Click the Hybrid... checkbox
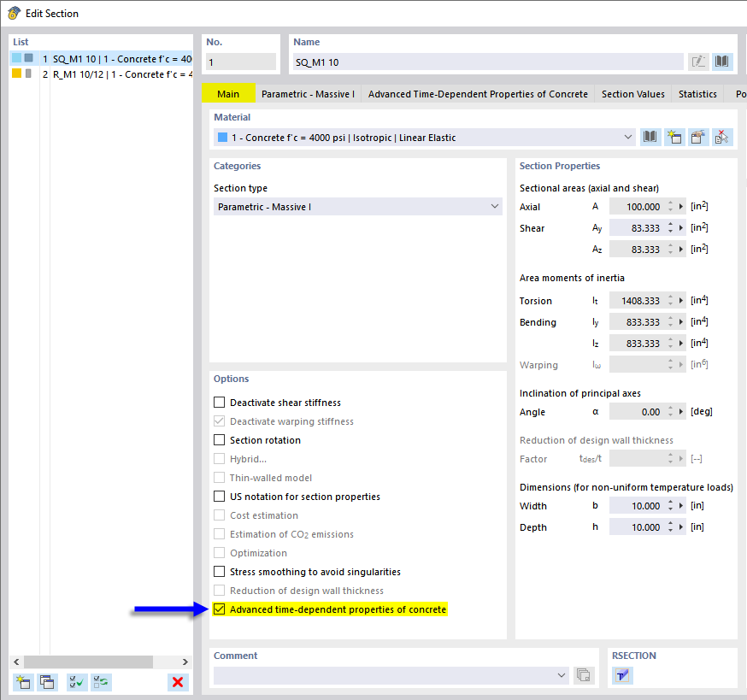The width and height of the screenshot is (747, 700). (x=219, y=459)
